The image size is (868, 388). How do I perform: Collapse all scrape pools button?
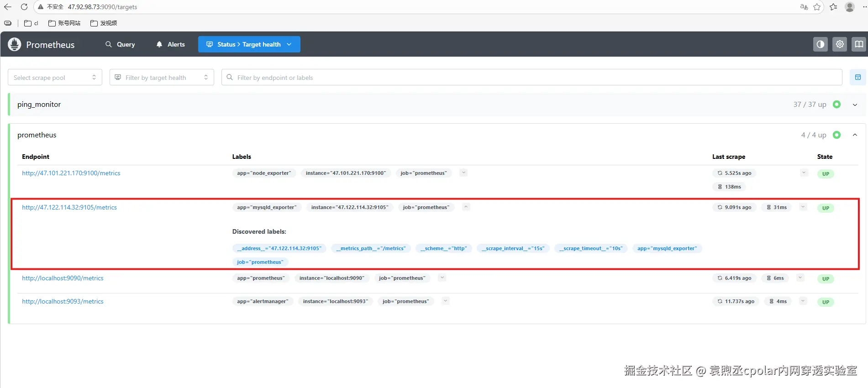(x=857, y=78)
